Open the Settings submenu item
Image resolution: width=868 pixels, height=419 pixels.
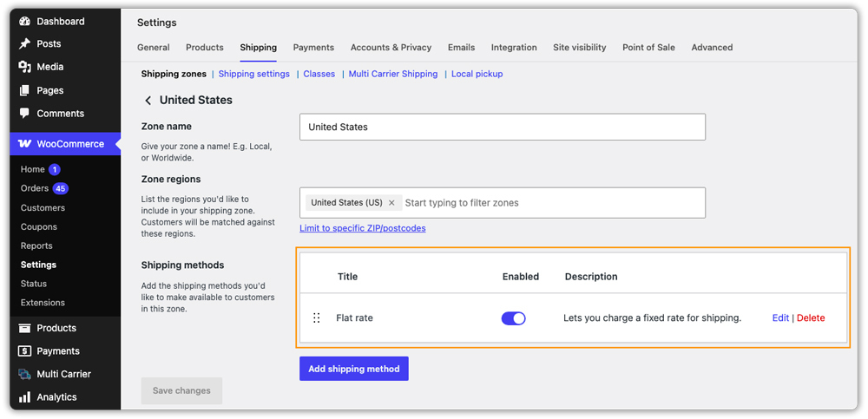point(38,265)
